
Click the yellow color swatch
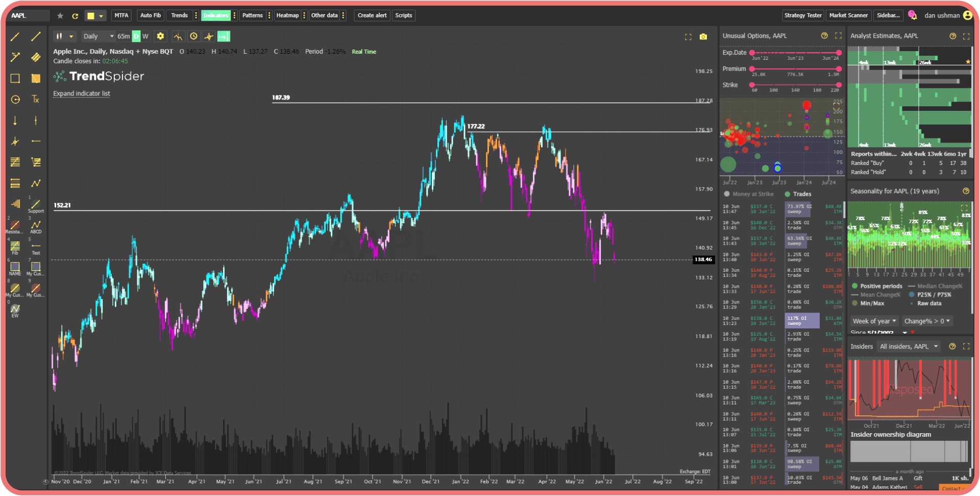pyautogui.click(x=91, y=16)
